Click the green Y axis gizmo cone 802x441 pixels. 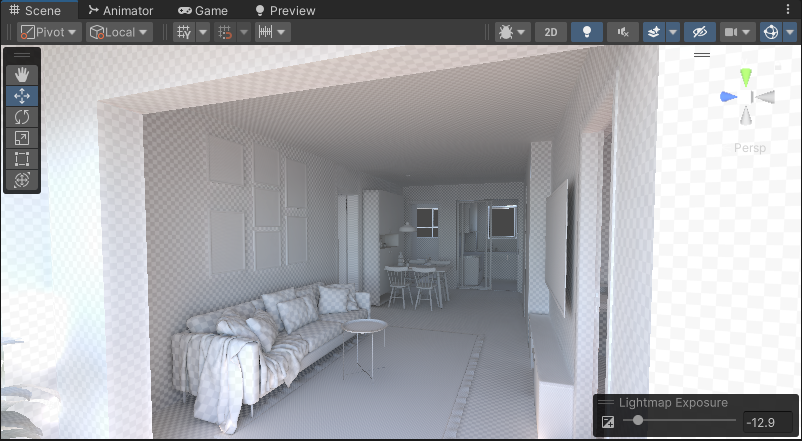(x=746, y=78)
